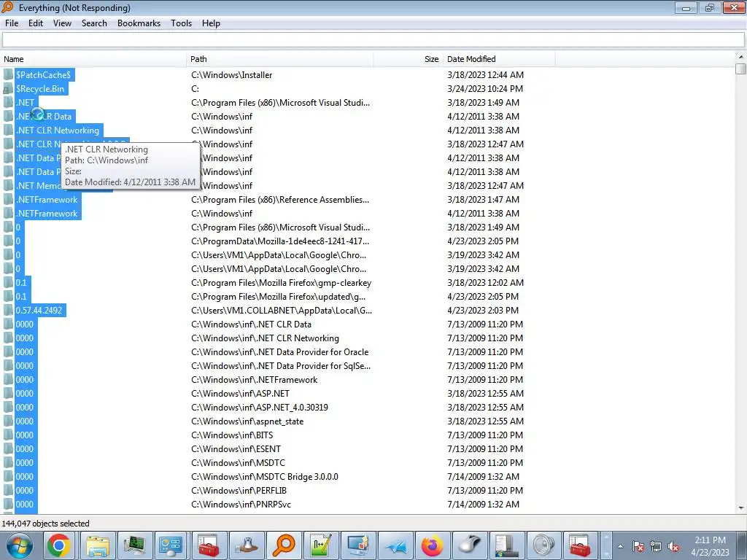The width and height of the screenshot is (747, 560).
Task: Click the mouse device icon in taskbar
Action: coord(470,545)
